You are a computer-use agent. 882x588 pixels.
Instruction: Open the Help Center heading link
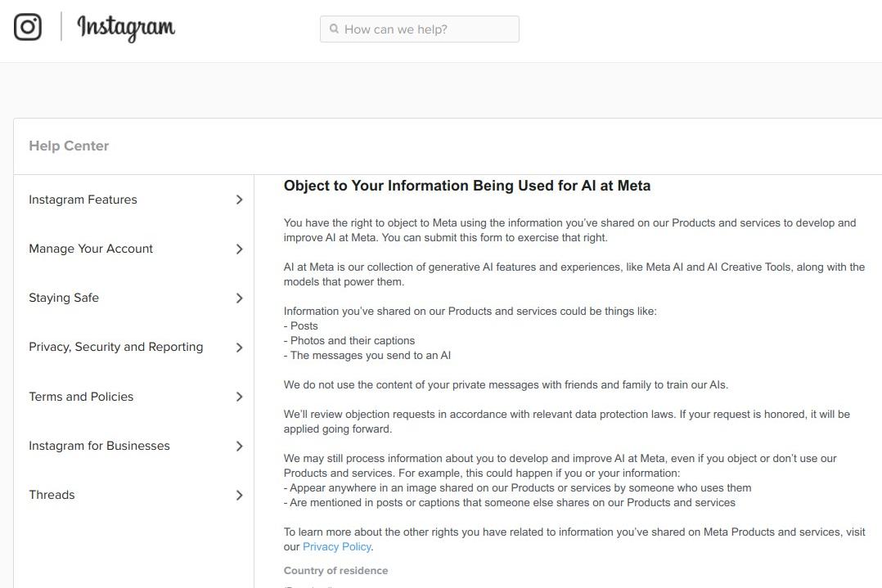[x=69, y=146]
